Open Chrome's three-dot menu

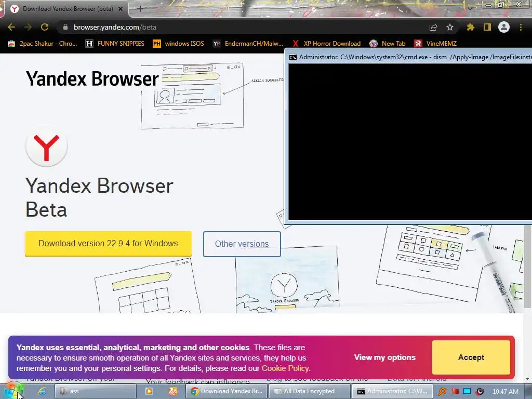tap(521, 27)
